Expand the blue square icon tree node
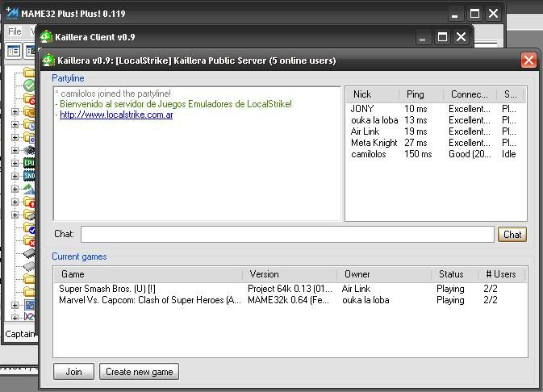543x392 pixels. 15,305
